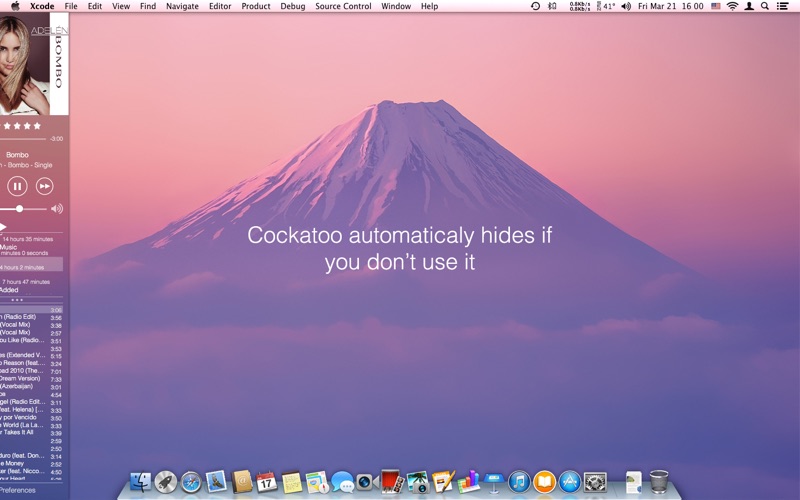Rate the song with the rightmost star
This screenshot has height=500, width=800.
click(x=37, y=126)
